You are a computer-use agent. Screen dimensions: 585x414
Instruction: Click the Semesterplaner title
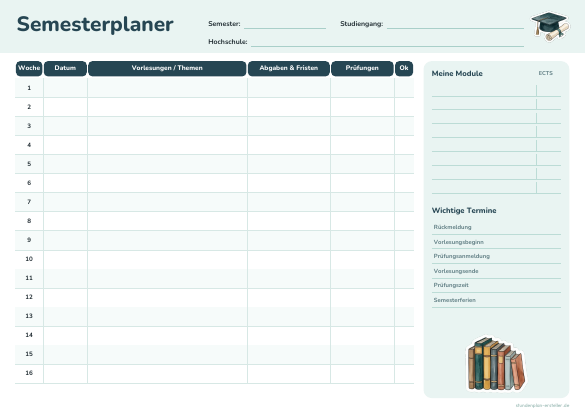(95, 24)
